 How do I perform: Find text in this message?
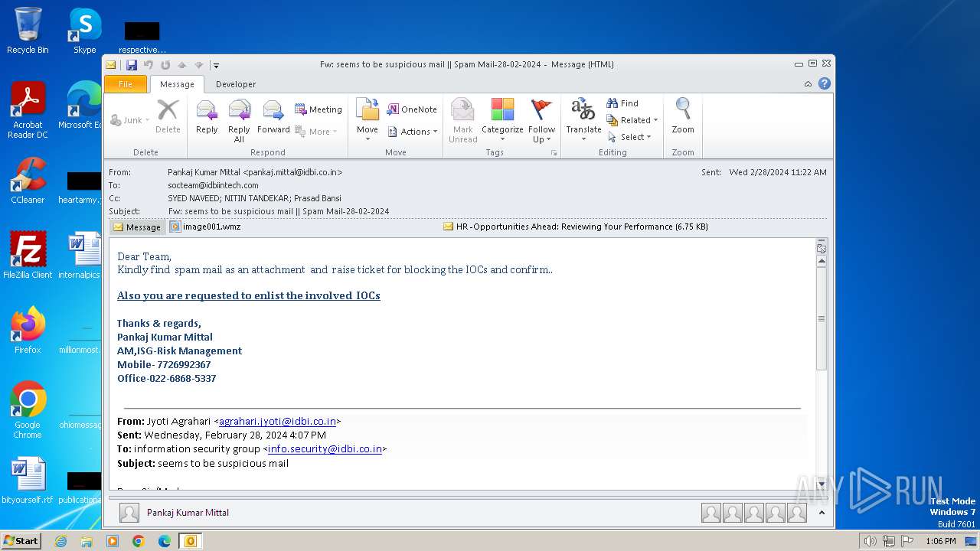pyautogui.click(x=622, y=103)
